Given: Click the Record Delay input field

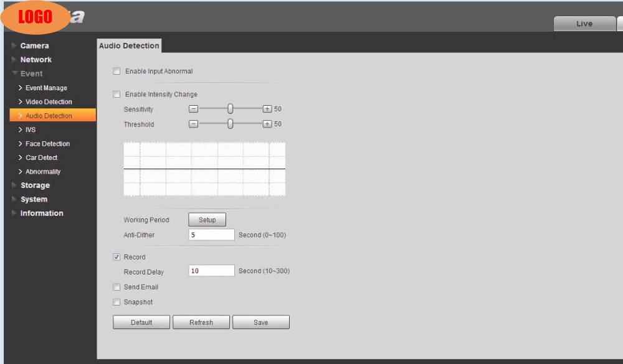Looking at the screenshot, I should (211, 271).
